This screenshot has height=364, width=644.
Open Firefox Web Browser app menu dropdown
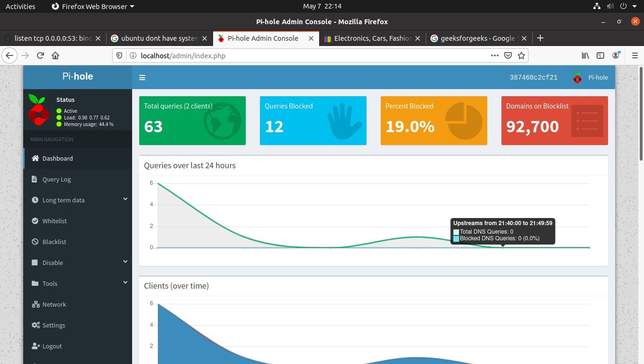pos(93,6)
